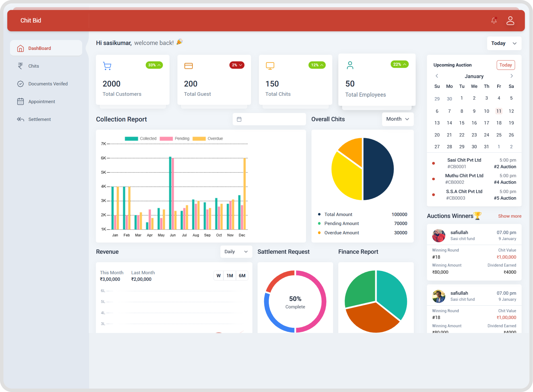Click the notification bell icon

click(494, 21)
